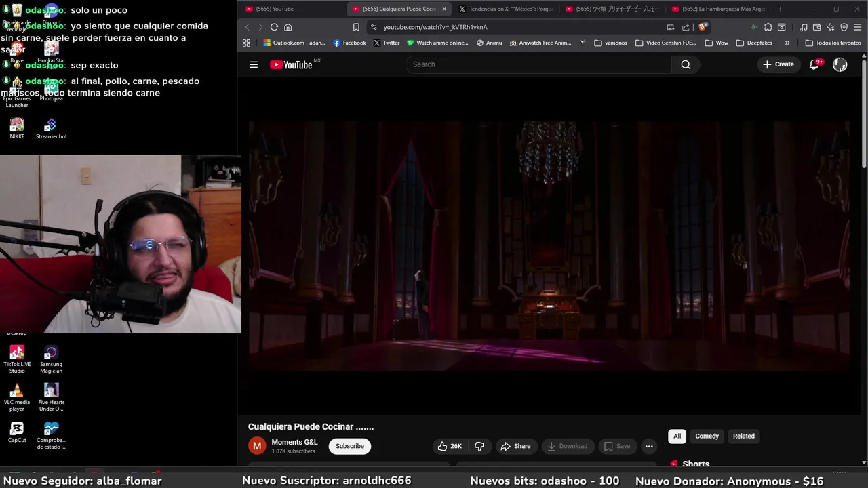This screenshot has height=488, width=868.
Task: Open Five Hearts Under One Roof shortcut
Action: 51,398
